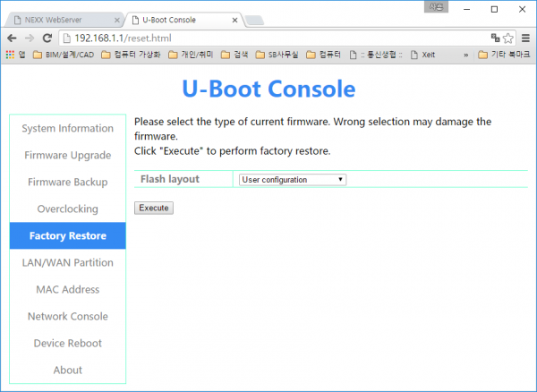The image size is (537, 392).
Task: Open the 컴퓨터 가상화 bookmark folder
Action: 131,55
